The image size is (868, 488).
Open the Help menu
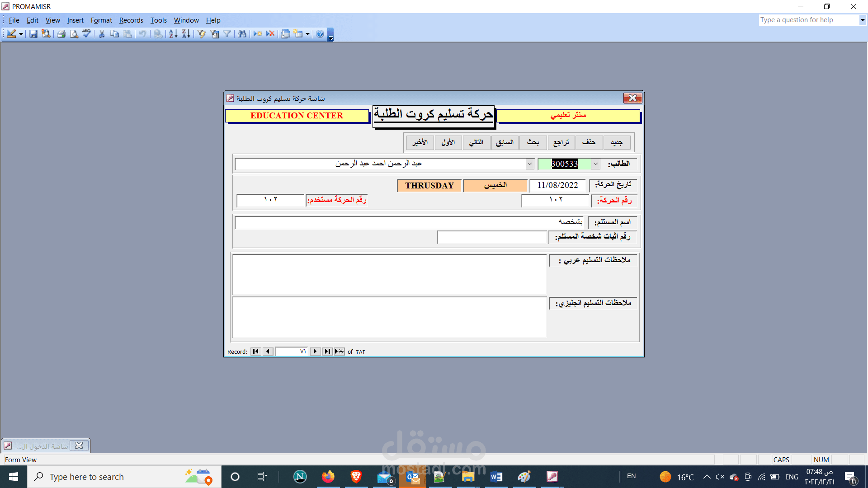pos(213,20)
